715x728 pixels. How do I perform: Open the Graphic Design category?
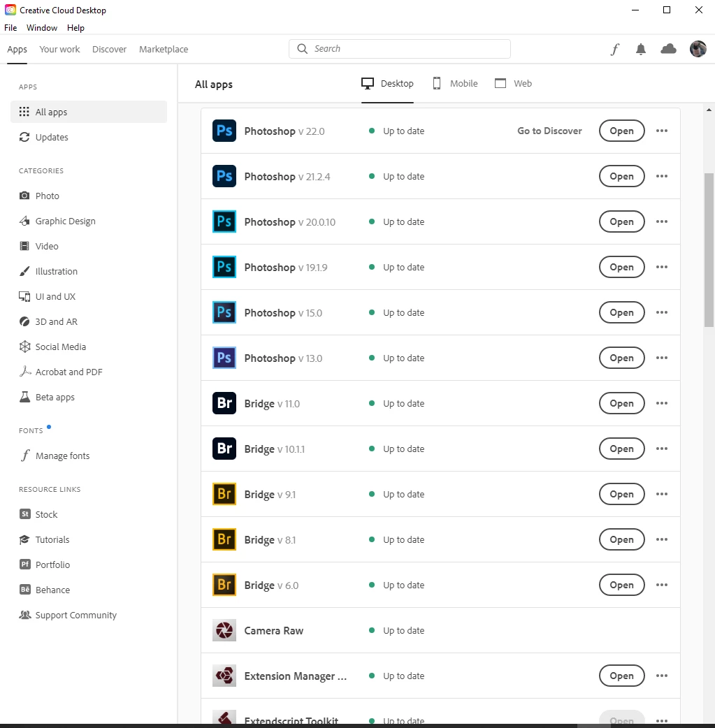click(57, 221)
